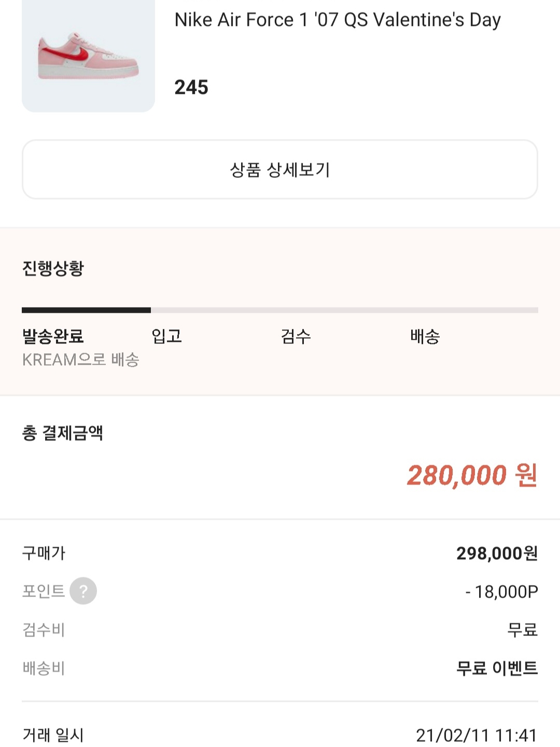560x747 pixels.
Task: Tap the shoe size 245 label
Action: 191,87
